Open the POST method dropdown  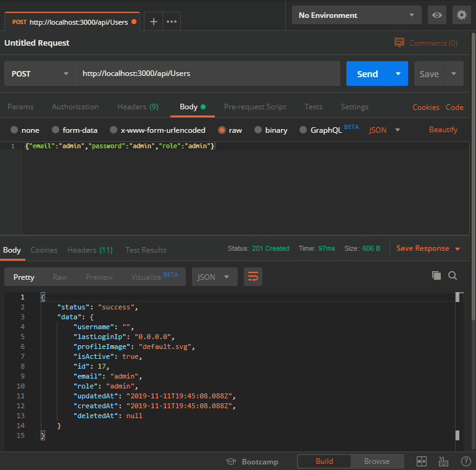point(40,73)
